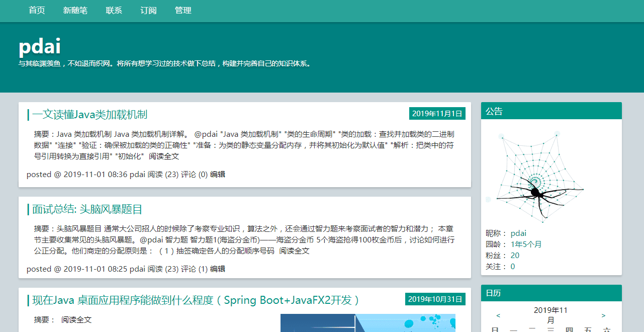Screen dimensions: 644x332
Task: View the 20 followers link
Action: click(515, 256)
